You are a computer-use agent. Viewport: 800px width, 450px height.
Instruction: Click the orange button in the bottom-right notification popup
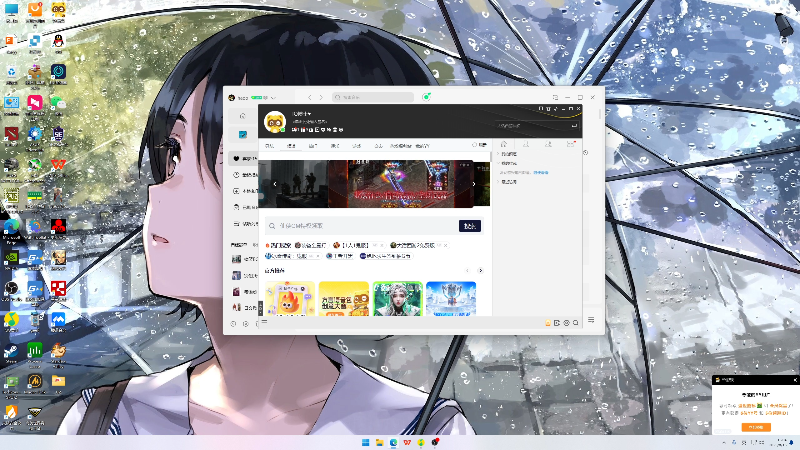pos(756,427)
